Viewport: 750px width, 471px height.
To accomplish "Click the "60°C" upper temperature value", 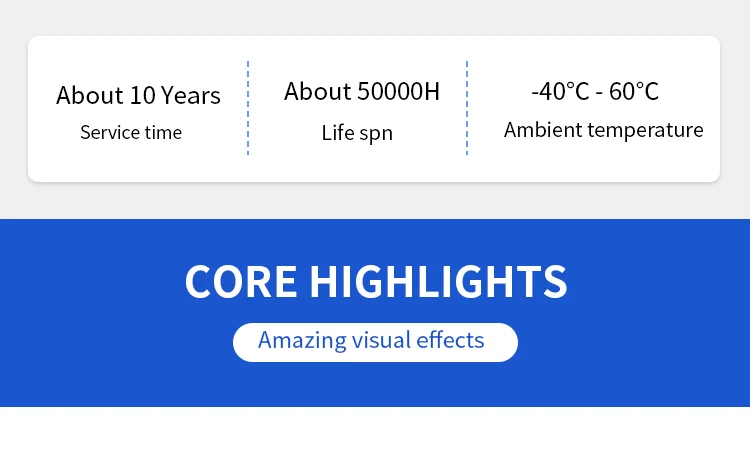I will 634,92.
